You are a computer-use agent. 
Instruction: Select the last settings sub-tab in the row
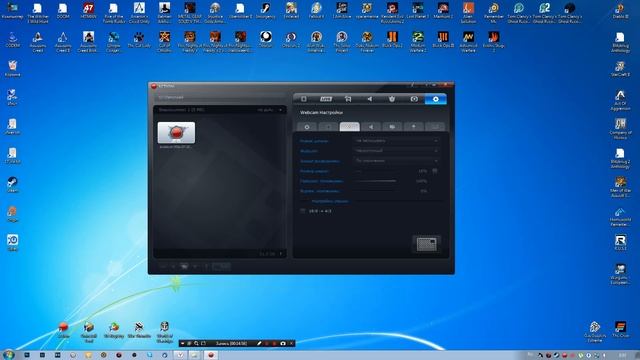[x=435, y=127]
